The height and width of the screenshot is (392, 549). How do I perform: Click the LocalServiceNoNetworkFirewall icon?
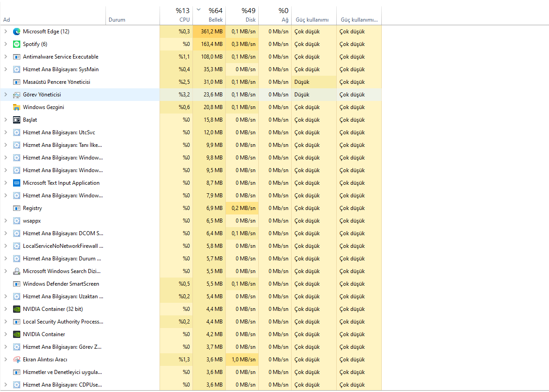tap(17, 246)
